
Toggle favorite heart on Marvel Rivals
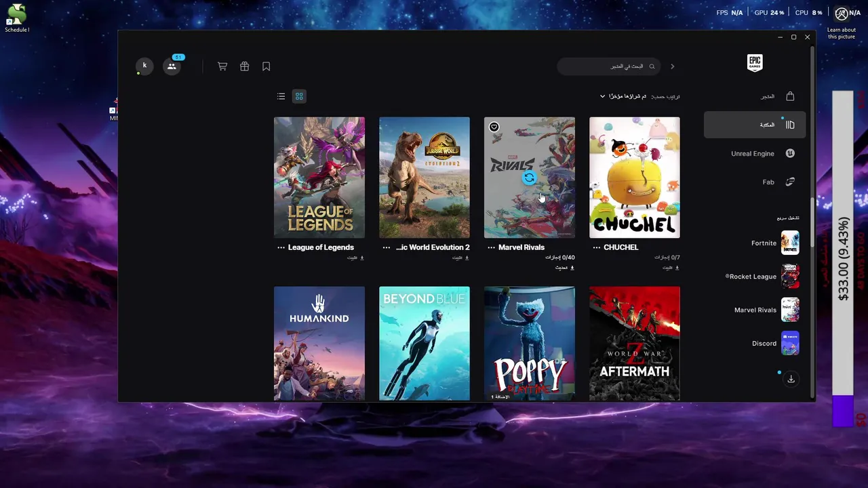(x=494, y=127)
